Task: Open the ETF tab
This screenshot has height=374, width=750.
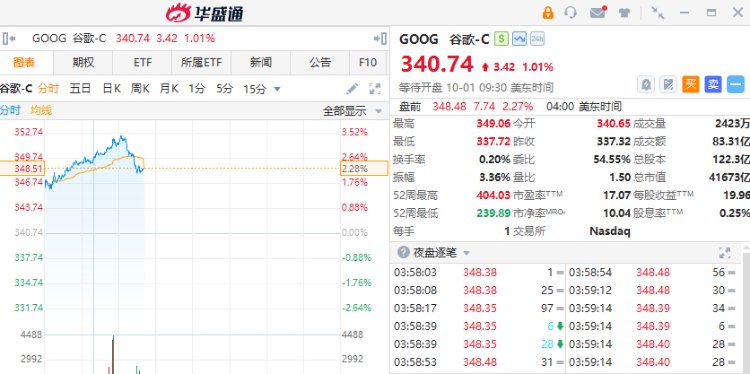Action: (143, 62)
